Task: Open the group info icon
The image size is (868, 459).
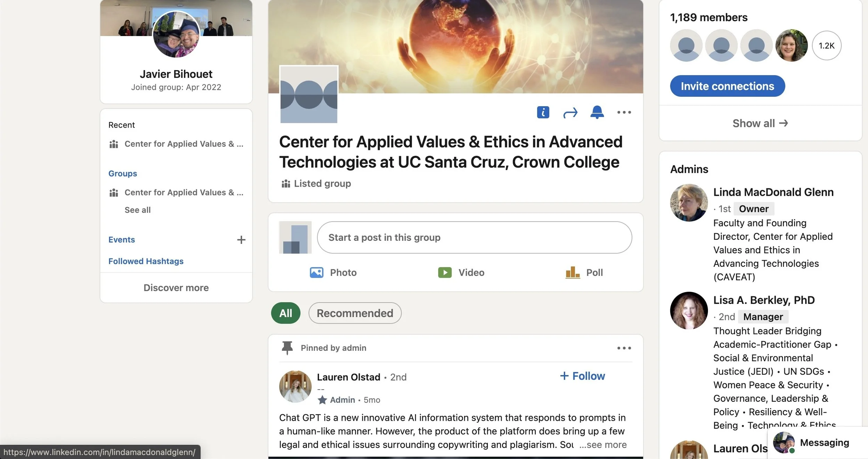Action: pyautogui.click(x=543, y=112)
